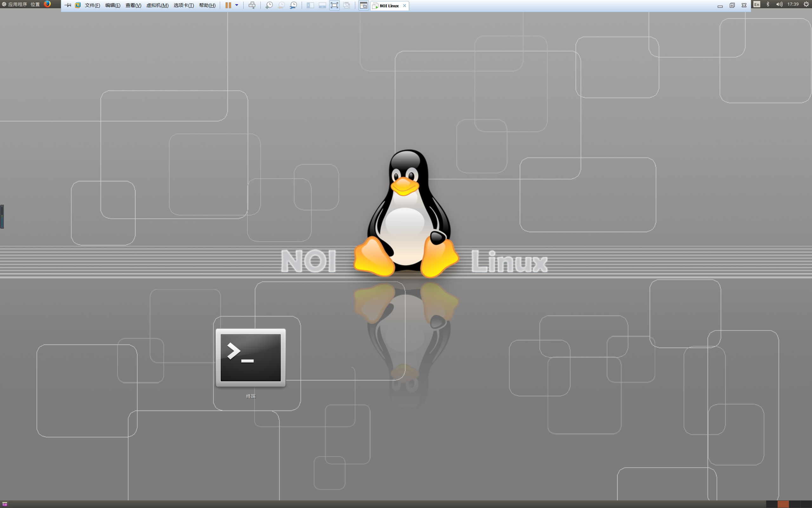812x508 pixels.
Task: Open the snapshot manager icon
Action: 293,5
